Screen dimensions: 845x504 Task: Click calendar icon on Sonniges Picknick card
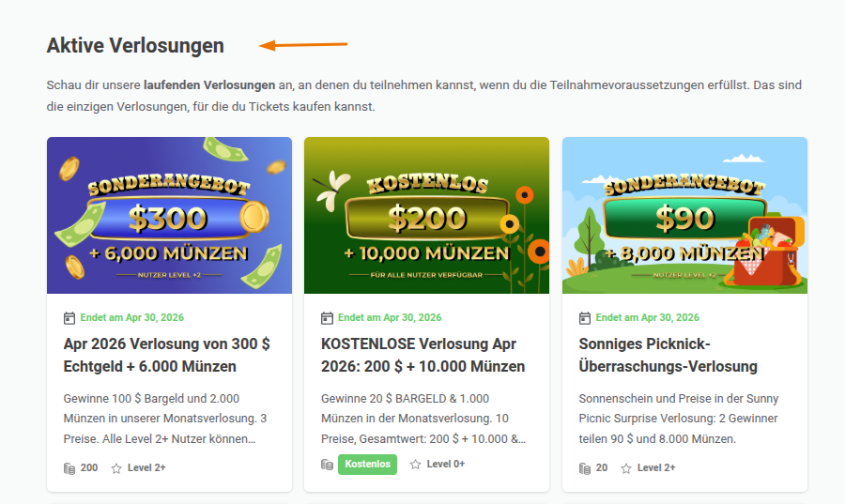pyautogui.click(x=585, y=318)
